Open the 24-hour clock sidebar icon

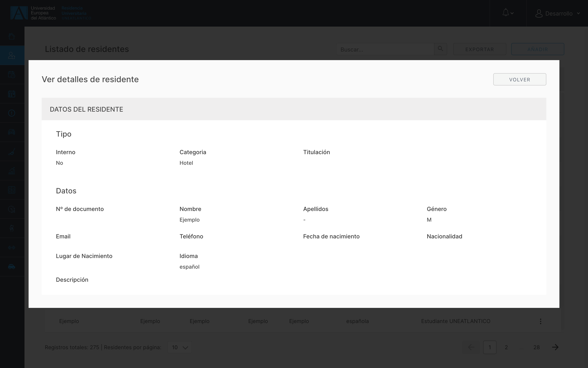pos(12,209)
